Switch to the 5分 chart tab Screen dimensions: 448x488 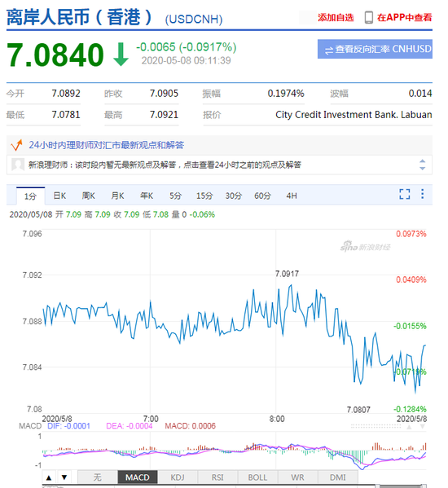point(175,196)
